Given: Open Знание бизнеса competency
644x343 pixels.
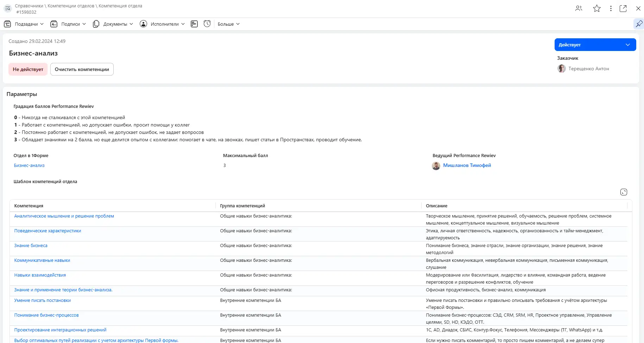Looking at the screenshot, I should 31,246.
